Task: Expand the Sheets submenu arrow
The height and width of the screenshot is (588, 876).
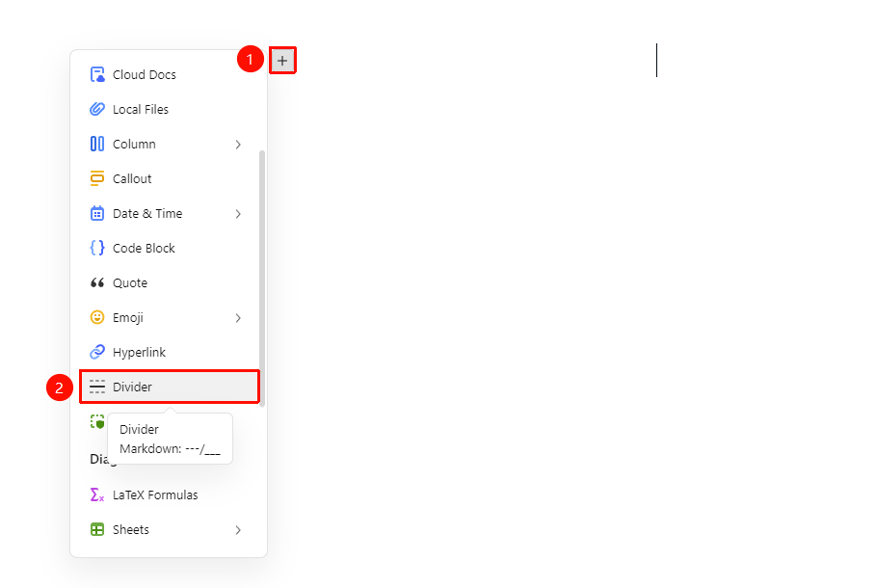Action: (238, 530)
